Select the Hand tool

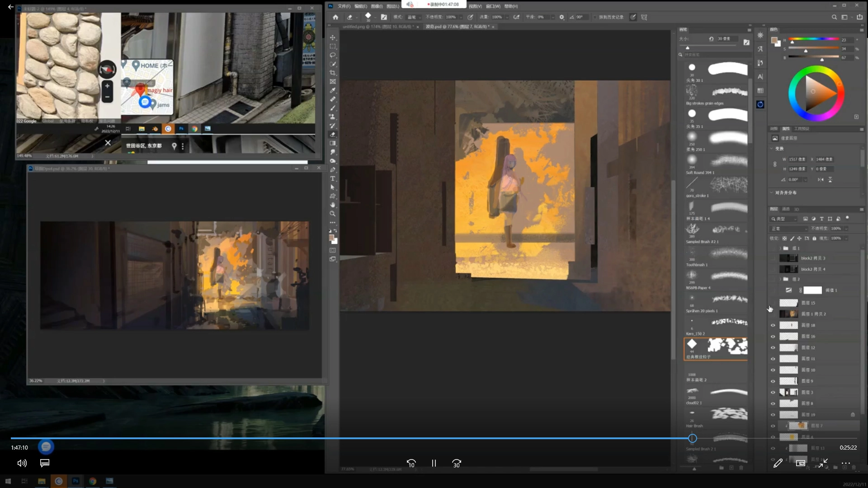(x=333, y=205)
